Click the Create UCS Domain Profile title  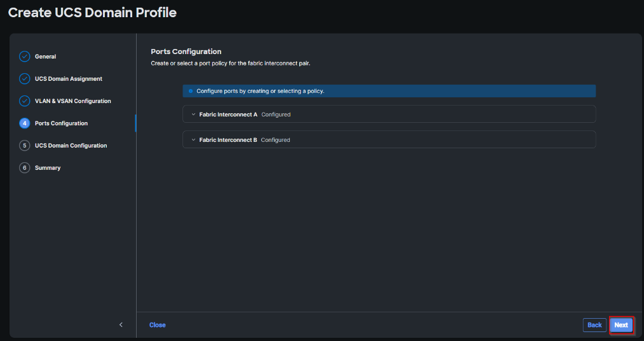pos(92,13)
